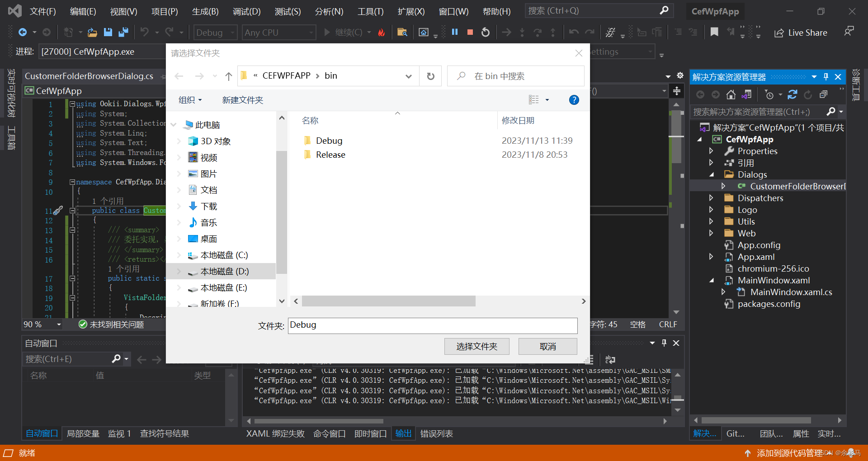Click the Hot Reload flame icon
868x461 pixels.
pyautogui.click(x=381, y=32)
